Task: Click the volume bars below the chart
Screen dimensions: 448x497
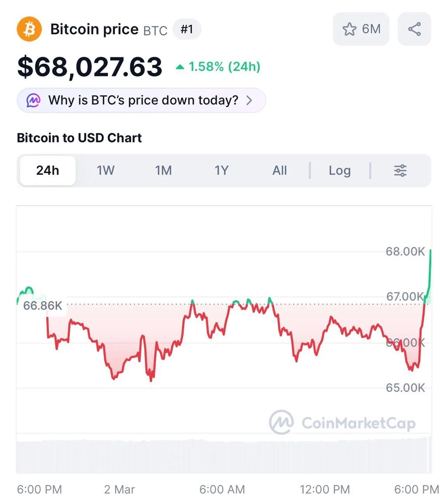Action: [223, 456]
